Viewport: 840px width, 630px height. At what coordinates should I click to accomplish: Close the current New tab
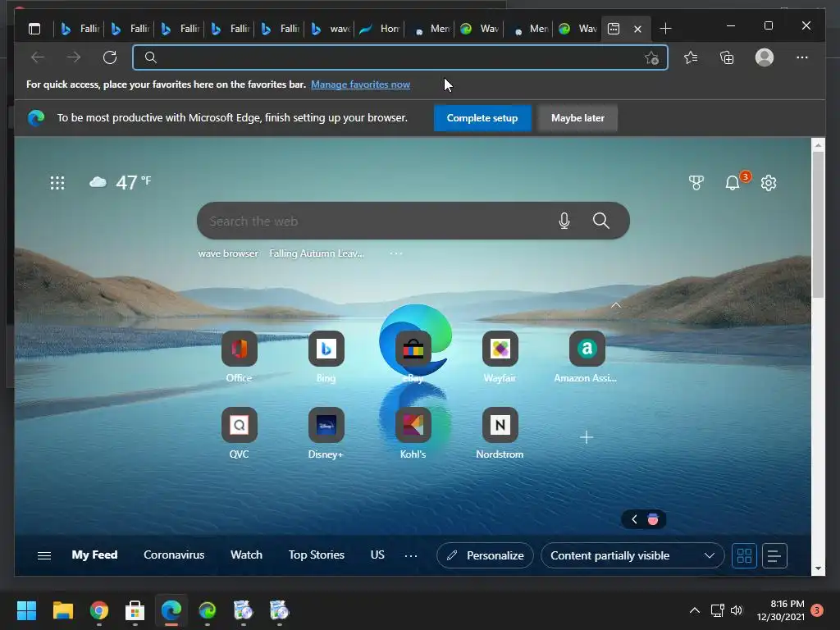tap(637, 29)
